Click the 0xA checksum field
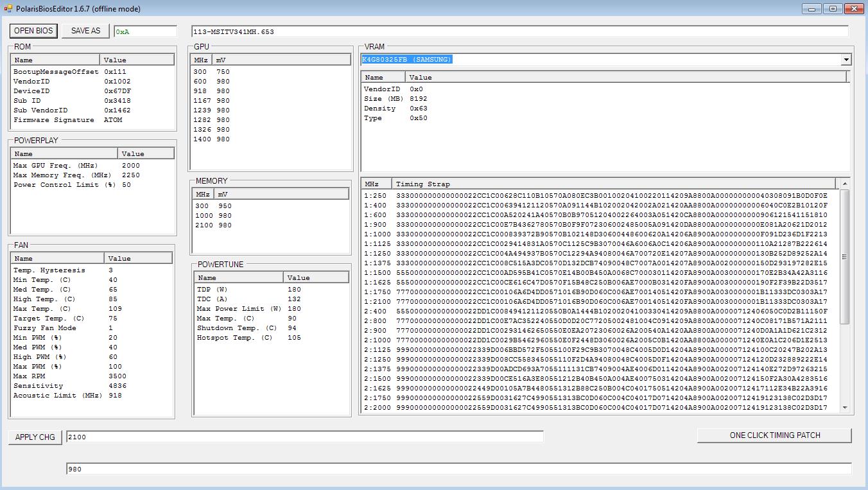Viewport: 868px width, 490px height. pyautogui.click(x=145, y=31)
